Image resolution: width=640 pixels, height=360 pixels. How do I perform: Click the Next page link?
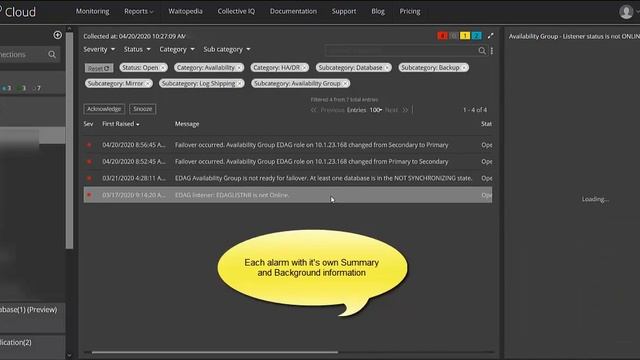[x=391, y=110]
